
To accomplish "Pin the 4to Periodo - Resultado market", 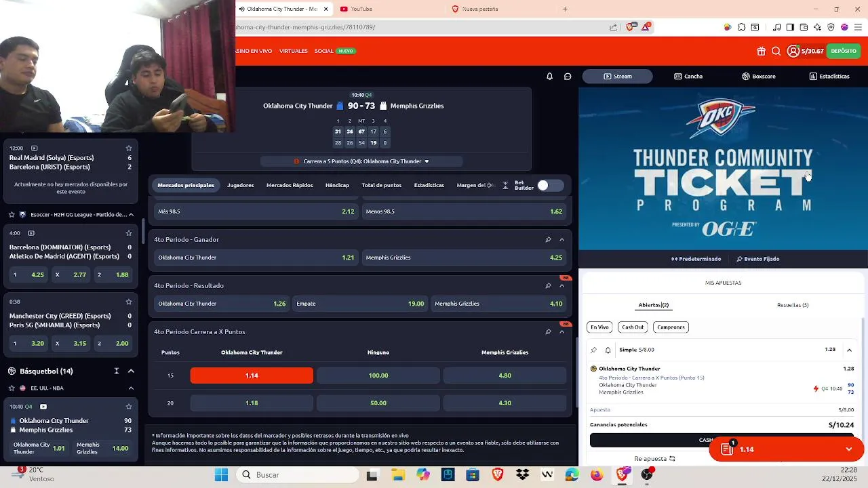I will (548, 285).
